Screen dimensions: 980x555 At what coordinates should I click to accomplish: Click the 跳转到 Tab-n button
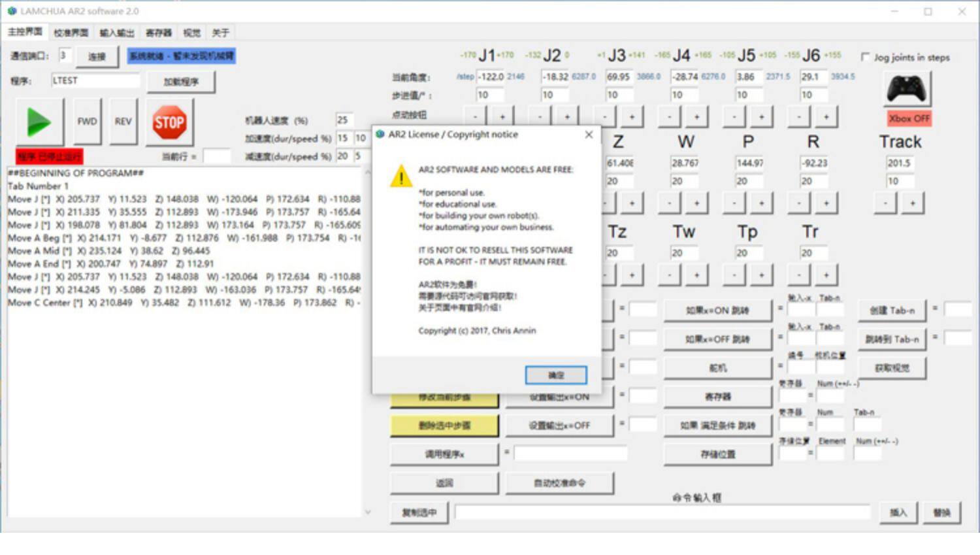(892, 339)
